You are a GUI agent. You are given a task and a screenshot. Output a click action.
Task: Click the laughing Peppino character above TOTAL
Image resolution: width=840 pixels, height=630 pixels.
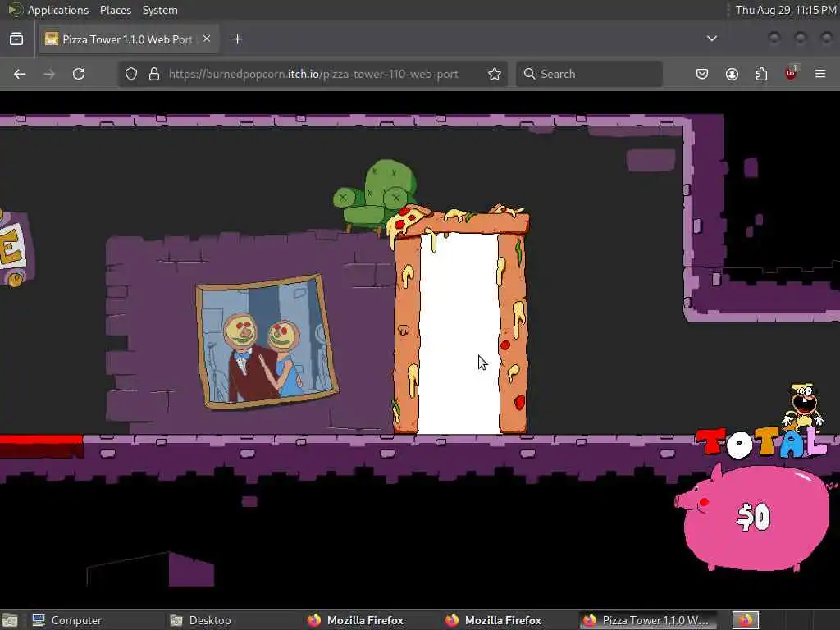[x=802, y=407]
